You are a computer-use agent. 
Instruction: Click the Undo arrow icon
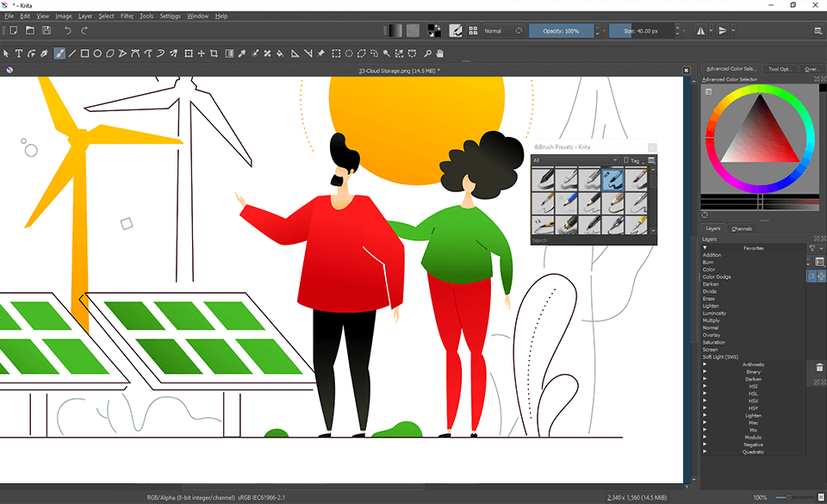68,31
